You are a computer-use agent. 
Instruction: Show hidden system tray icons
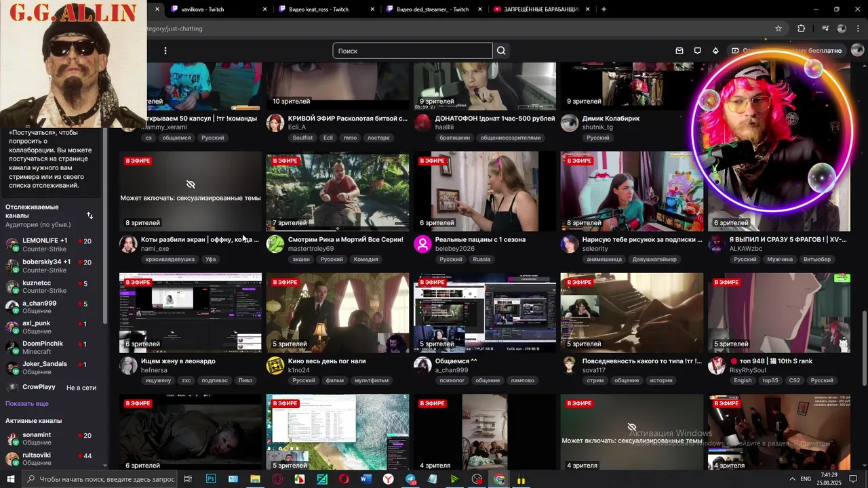793,479
